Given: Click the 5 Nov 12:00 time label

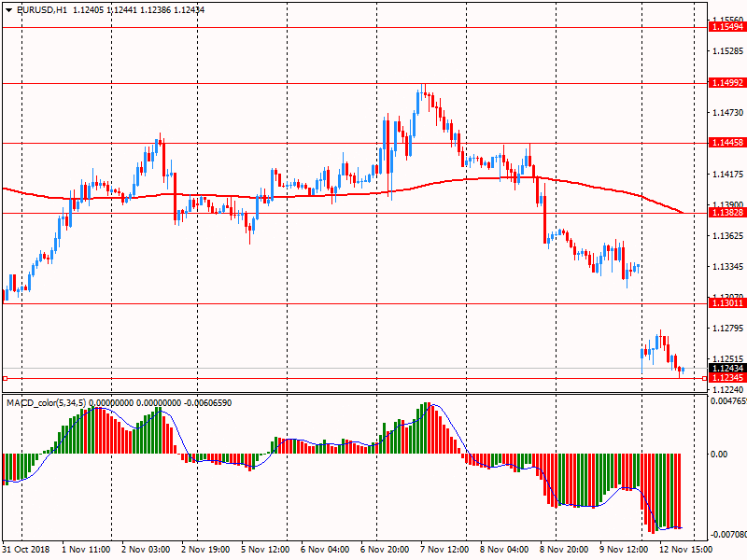Looking at the screenshot, I should (264, 550).
